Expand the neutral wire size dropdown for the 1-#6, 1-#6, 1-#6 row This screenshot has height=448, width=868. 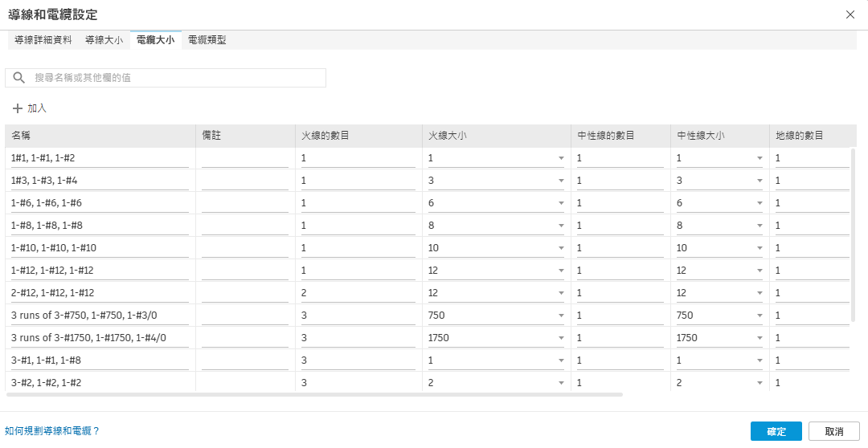(x=759, y=204)
